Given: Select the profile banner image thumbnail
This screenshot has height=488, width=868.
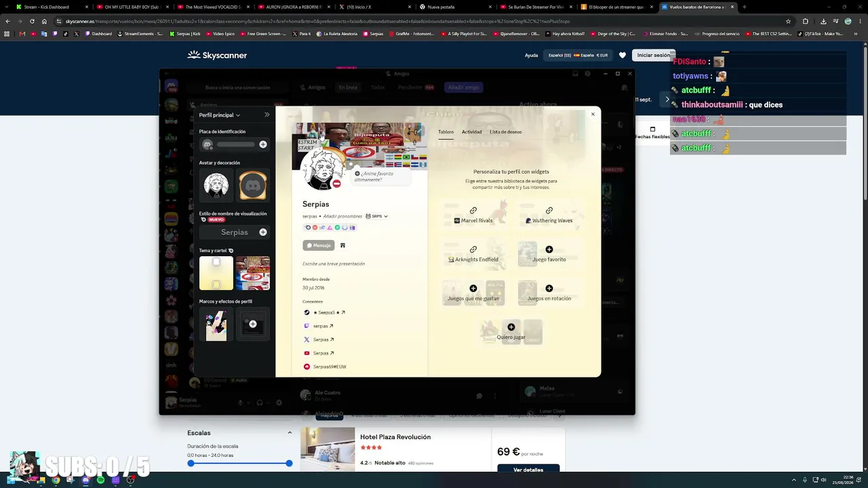Looking at the screenshot, I should click(253, 273).
